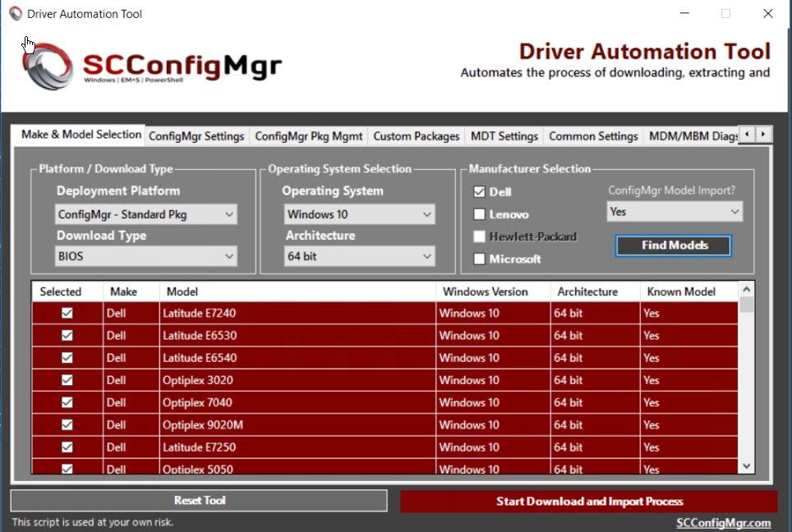The width and height of the screenshot is (792, 532).
Task: Select the Latitude E7250 model cell
Action: tap(297, 447)
